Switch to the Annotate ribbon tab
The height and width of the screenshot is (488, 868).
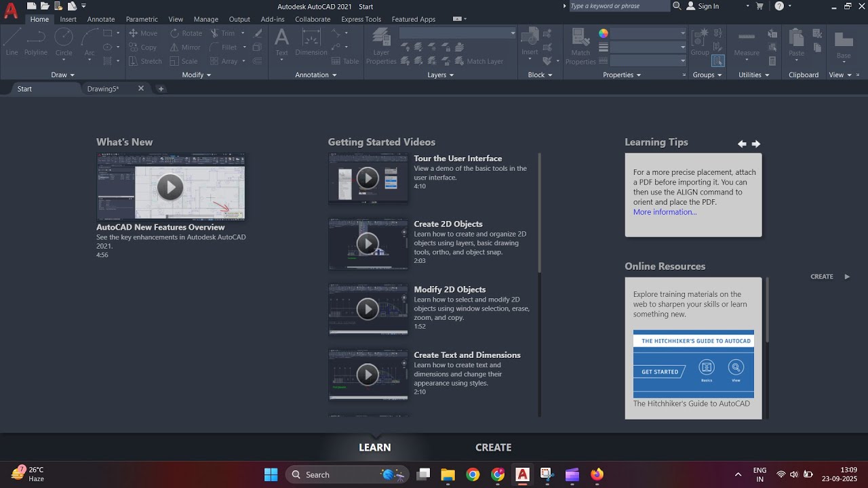(101, 19)
